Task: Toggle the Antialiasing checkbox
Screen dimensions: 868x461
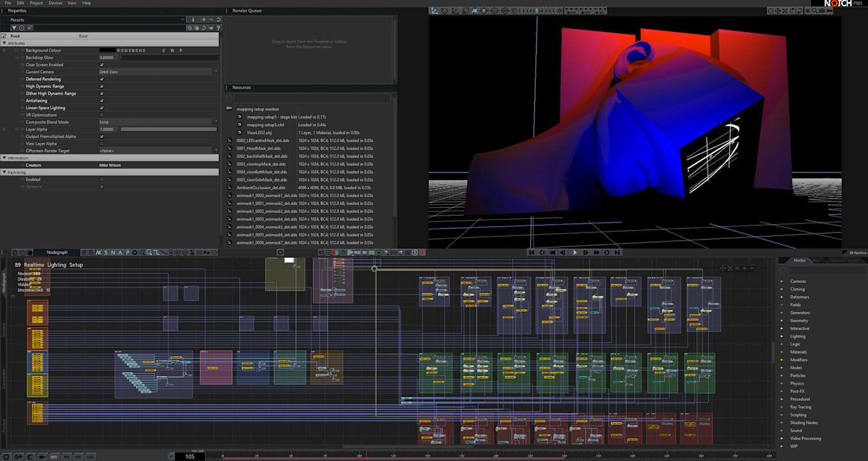Action: (102, 101)
